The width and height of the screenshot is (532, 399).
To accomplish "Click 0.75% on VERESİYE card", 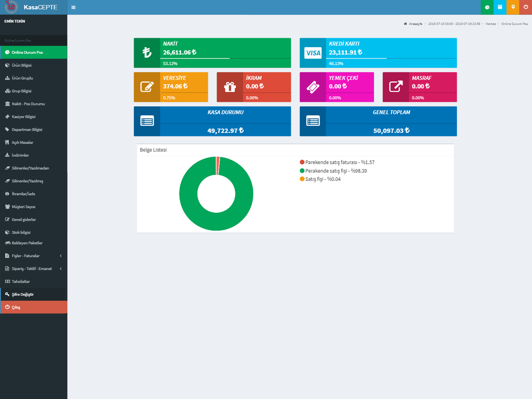I will tap(169, 98).
